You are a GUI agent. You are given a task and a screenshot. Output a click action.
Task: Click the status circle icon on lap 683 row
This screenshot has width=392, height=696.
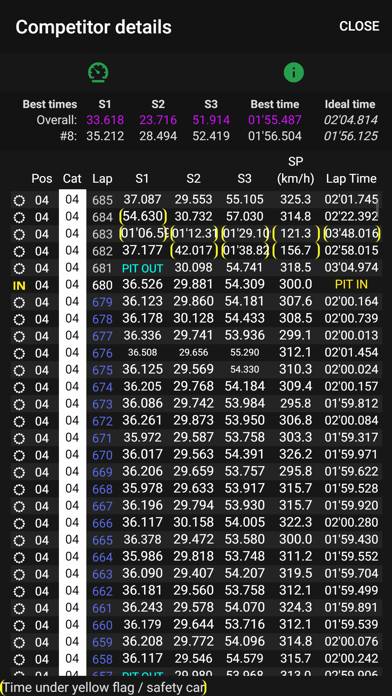[x=19, y=234]
